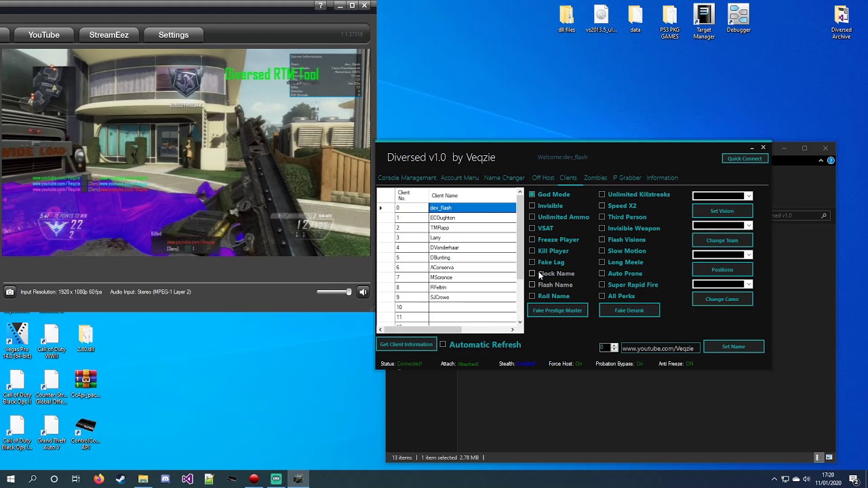Open Console Management tab
The height and width of the screenshot is (488, 868).
[x=407, y=178]
